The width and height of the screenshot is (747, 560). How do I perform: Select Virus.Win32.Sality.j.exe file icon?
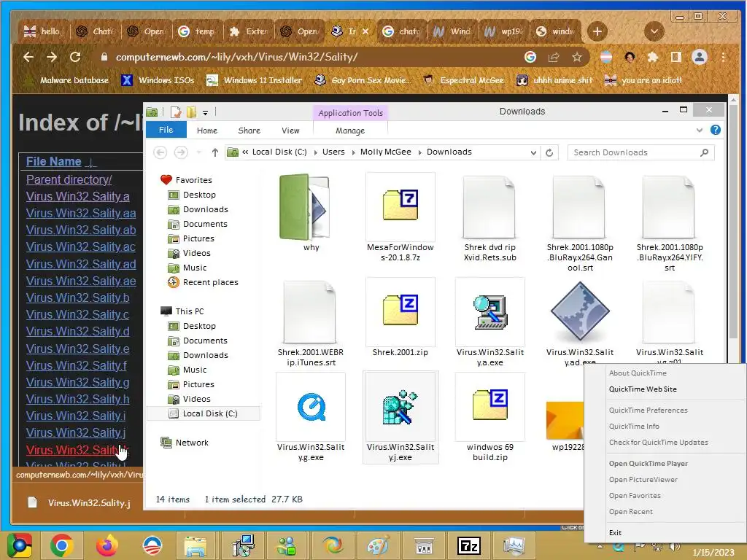click(400, 407)
